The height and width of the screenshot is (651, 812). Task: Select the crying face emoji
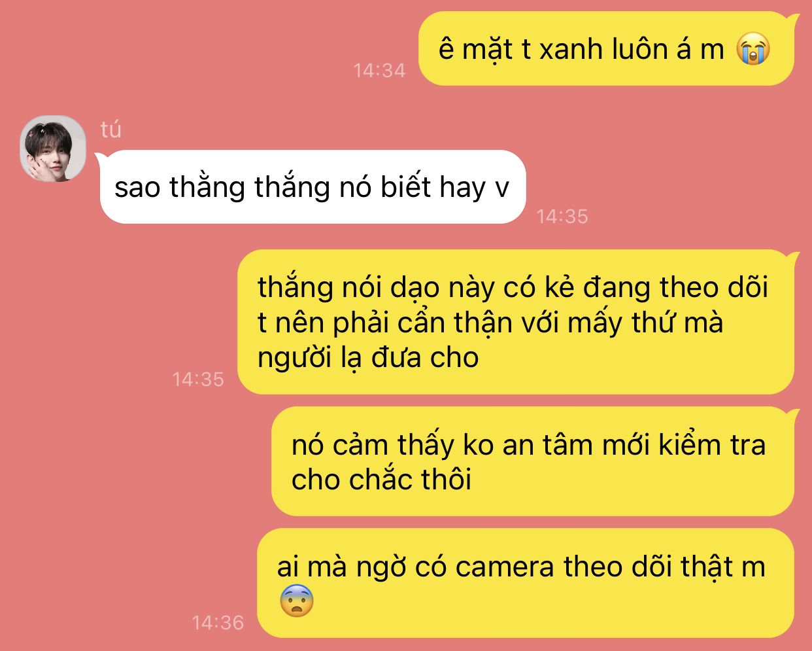pos(753,49)
